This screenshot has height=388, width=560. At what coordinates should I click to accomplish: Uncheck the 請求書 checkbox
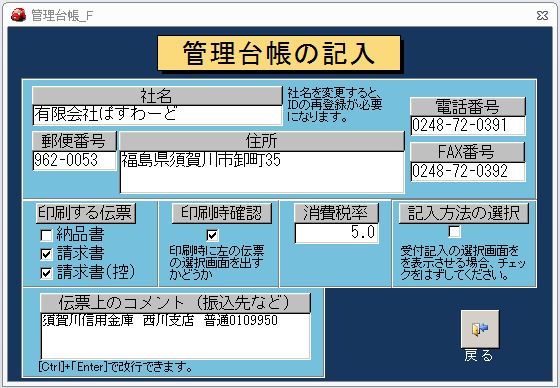(46, 254)
